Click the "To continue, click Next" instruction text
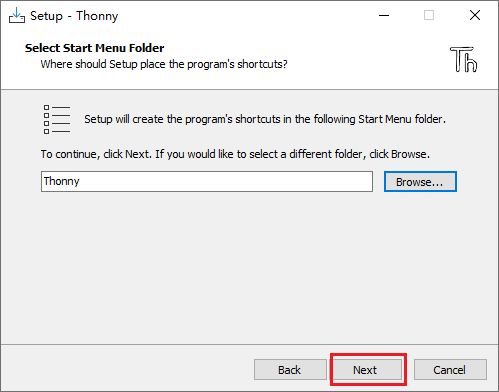This screenshot has height=392, width=499. point(235,154)
